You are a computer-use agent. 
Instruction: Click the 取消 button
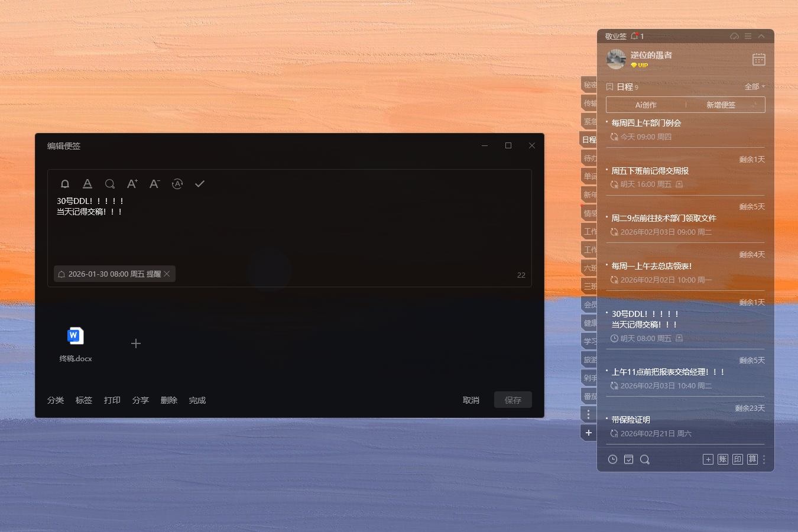click(471, 400)
